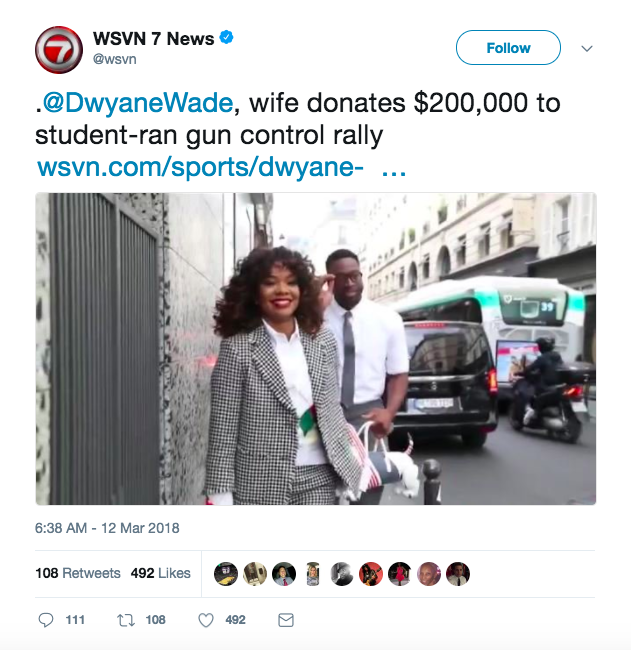This screenshot has width=631, height=650.
Task: Send tweet via envelope message icon
Action: tap(286, 620)
